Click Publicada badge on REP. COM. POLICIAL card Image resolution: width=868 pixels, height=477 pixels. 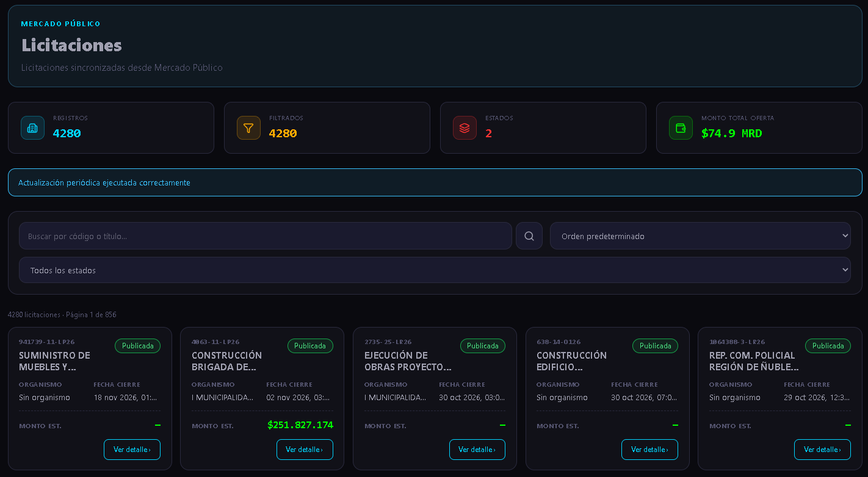(828, 346)
